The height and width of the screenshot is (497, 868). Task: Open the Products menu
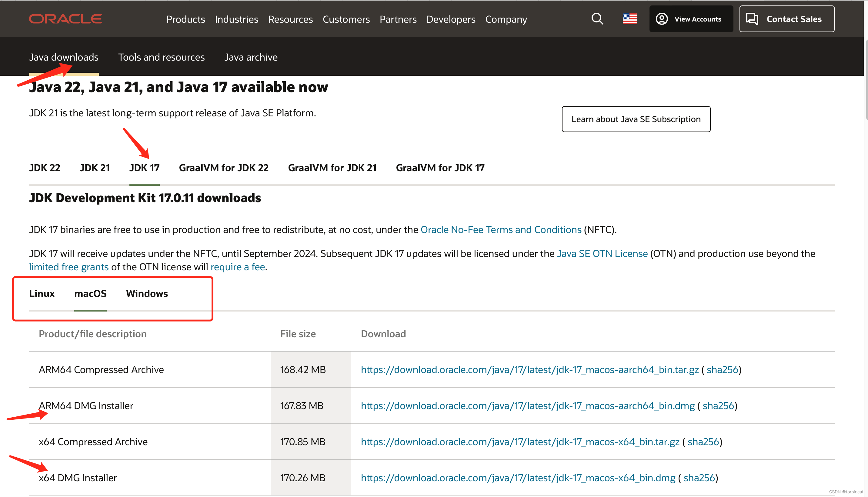tap(185, 19)
